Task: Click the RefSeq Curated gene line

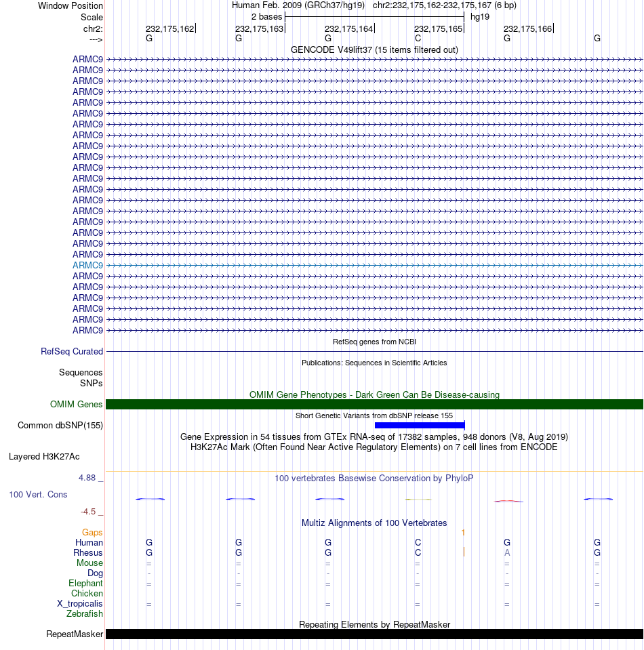Action: click(x=374, y=352)
